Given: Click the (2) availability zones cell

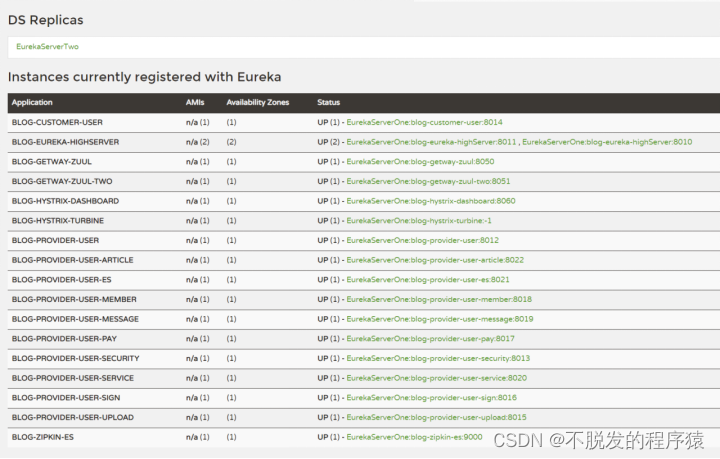Looking at the screenshot, I should (231, 142).
